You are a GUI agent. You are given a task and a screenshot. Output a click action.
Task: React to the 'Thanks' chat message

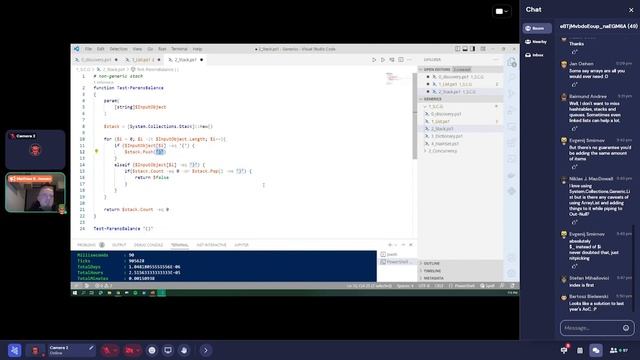[x=575, y=52]
